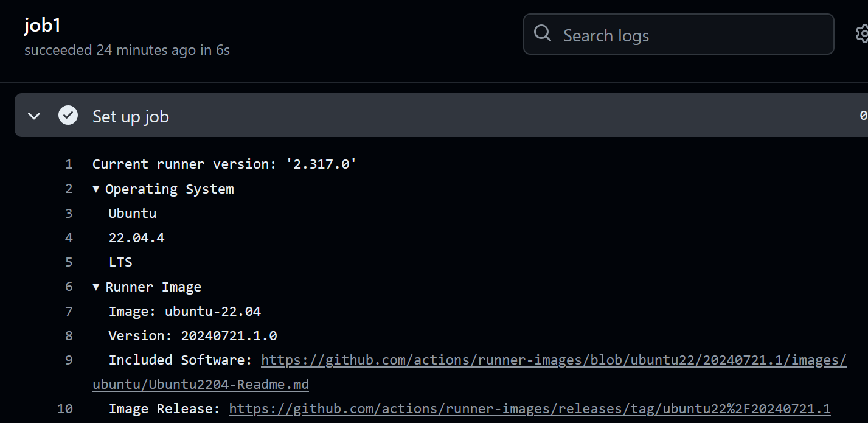Select log line number 7
868x423 pixels.
(x=69, y=311)
